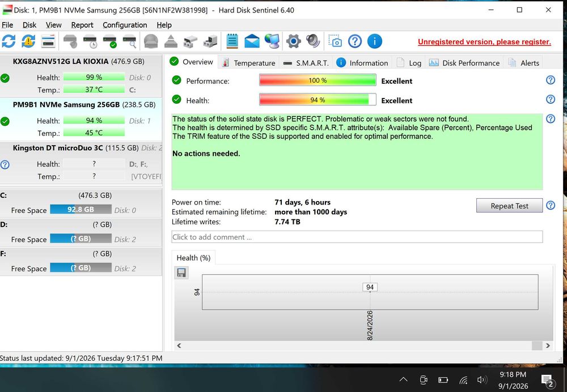The width and height of the screenshot is (567, 392).
Task: Click the blue envelope email icon
Action: pos(252,41)
